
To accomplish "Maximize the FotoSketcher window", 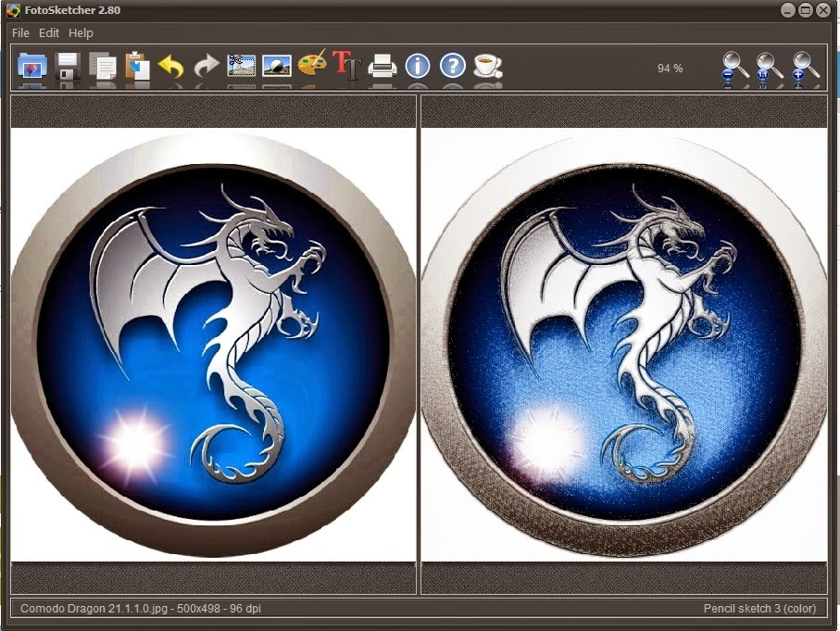I will click(805, 10).
